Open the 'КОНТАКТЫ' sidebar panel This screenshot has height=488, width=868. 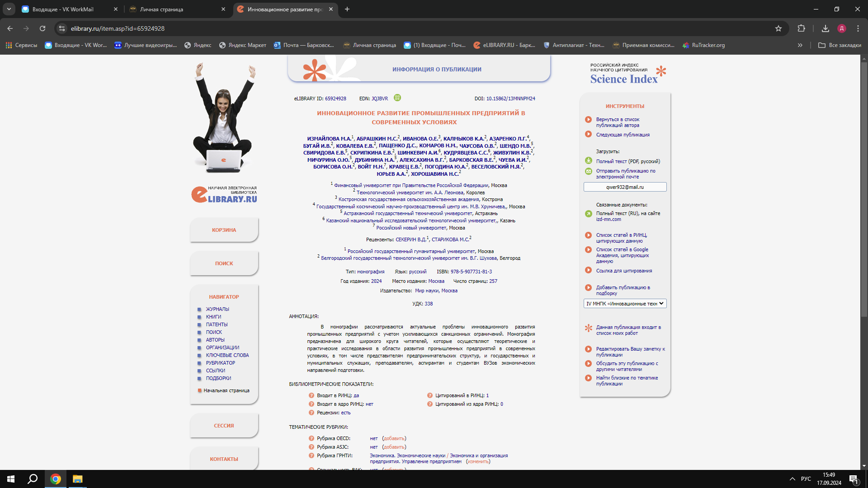(x=224, y=459)
